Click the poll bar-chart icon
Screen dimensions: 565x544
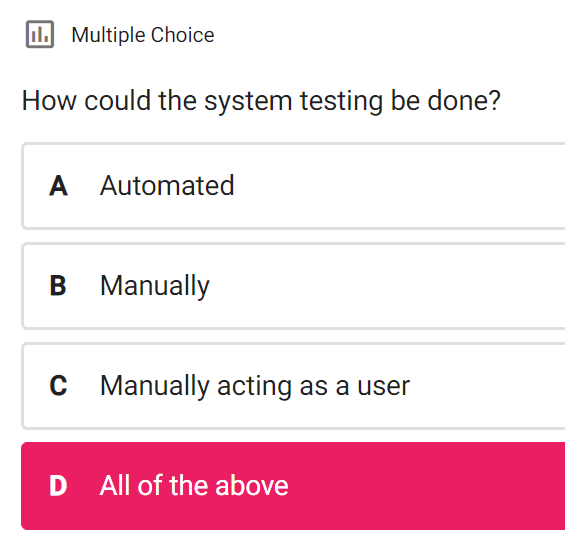tap(40, 35)
